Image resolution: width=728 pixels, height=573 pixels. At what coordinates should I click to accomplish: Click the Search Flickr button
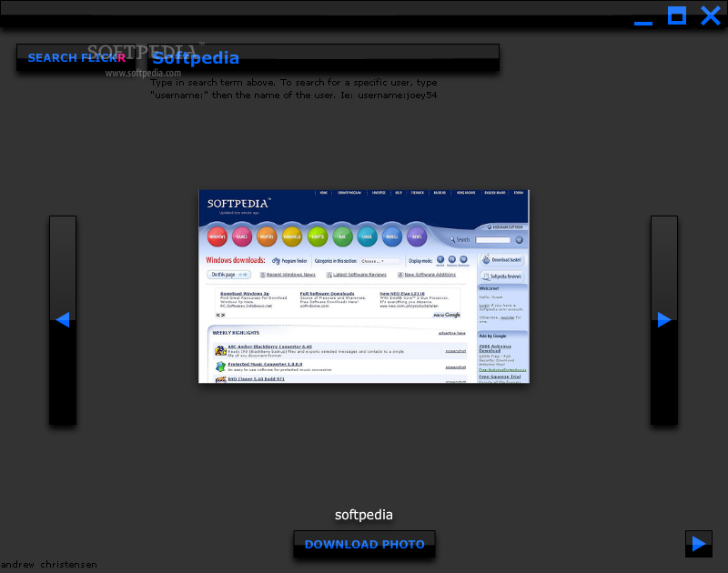click(76, 58)
